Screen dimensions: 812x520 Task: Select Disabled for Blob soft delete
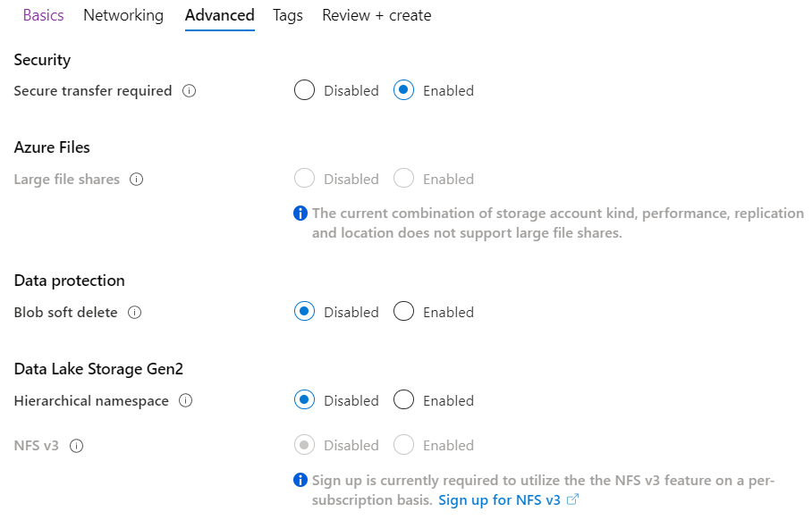(304, 312)
